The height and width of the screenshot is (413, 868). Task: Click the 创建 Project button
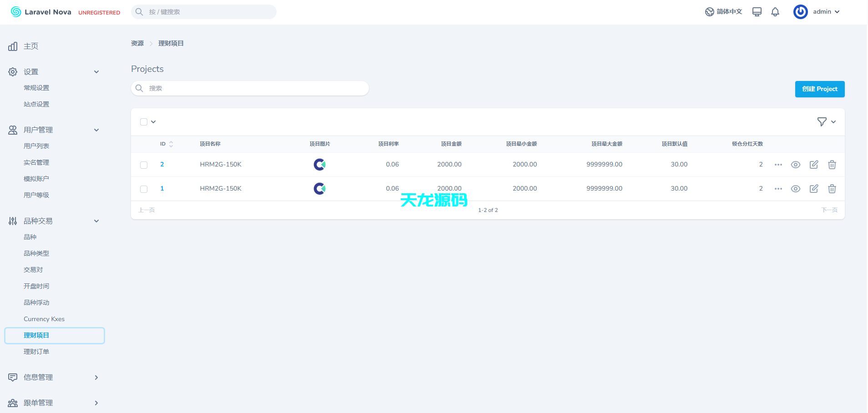point(819,89)
